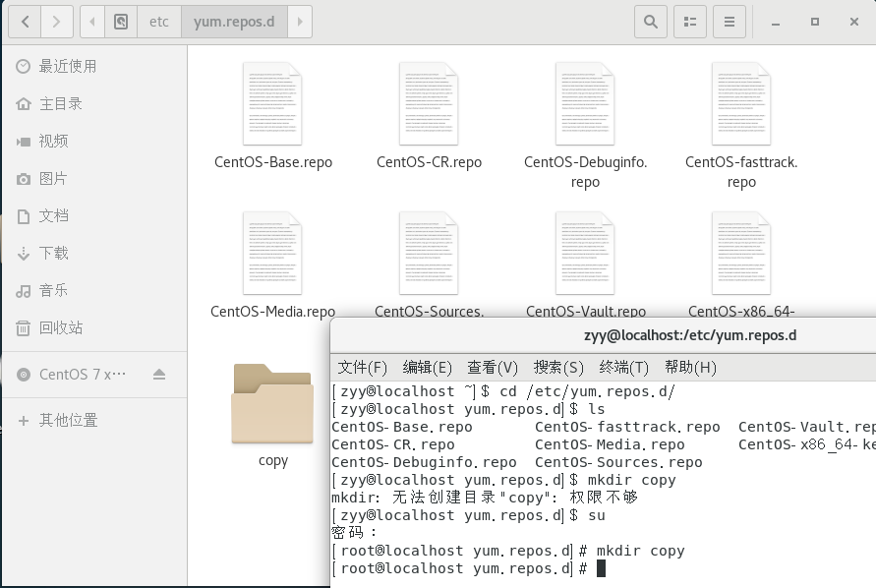Minimize the file manager window
Screen dimensions: 876x588
click(x=776, y=22)
